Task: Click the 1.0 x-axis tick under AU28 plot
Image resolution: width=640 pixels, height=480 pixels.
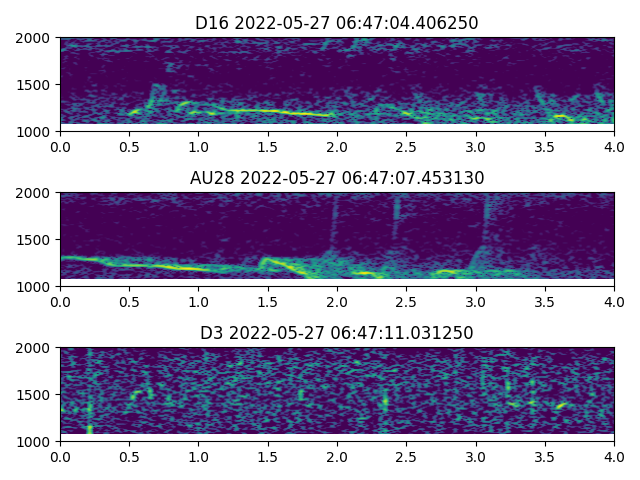Action: (x=198, y=301)
